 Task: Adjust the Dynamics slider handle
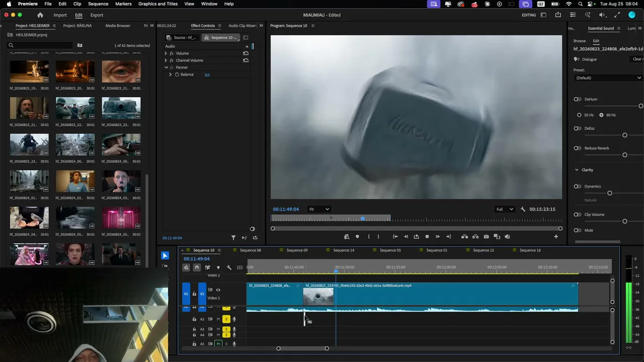610,193
